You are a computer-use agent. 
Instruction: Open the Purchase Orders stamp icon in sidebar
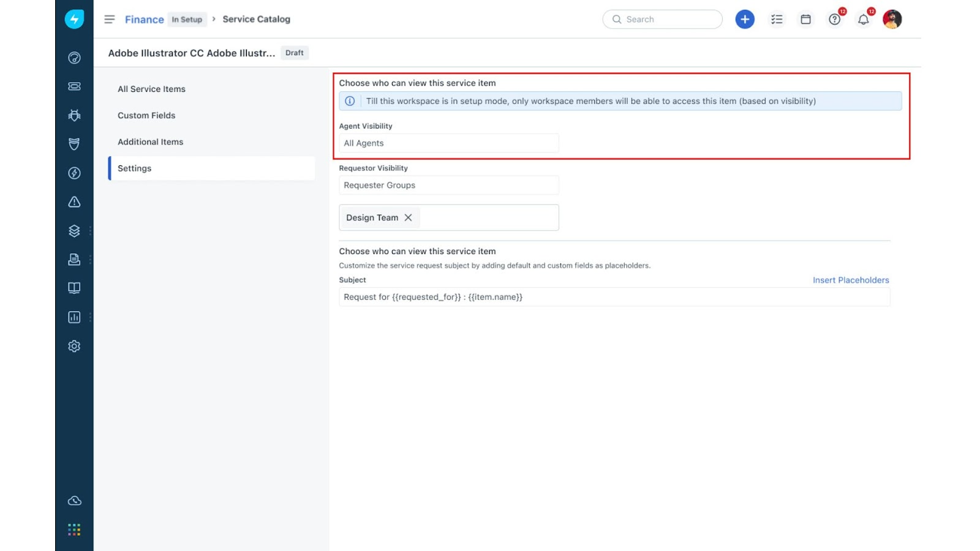pos(74,260)
